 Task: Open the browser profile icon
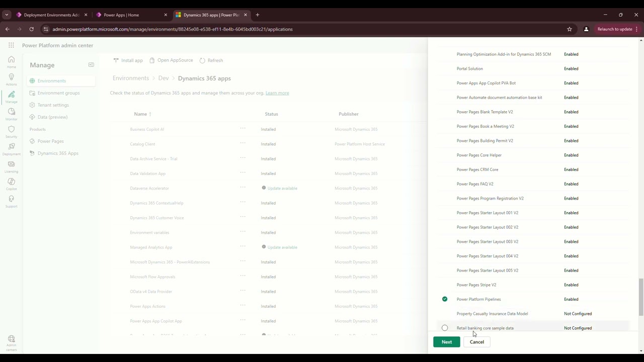coord(586,29)
